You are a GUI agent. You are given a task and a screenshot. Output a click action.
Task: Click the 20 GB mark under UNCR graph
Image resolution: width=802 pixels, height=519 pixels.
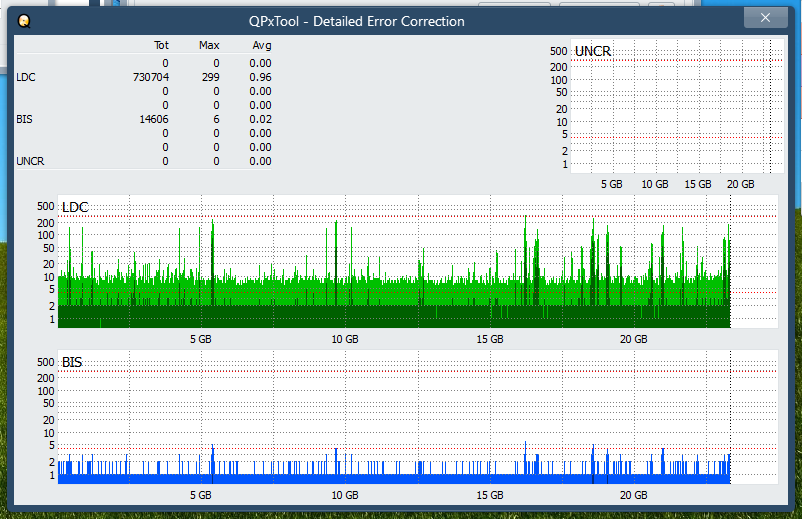pos(740,185)
